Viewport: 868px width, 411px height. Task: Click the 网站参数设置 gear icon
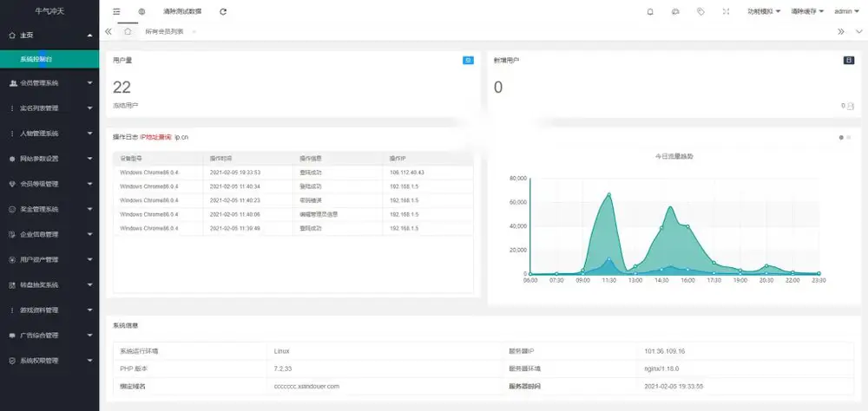click(13, 159)
